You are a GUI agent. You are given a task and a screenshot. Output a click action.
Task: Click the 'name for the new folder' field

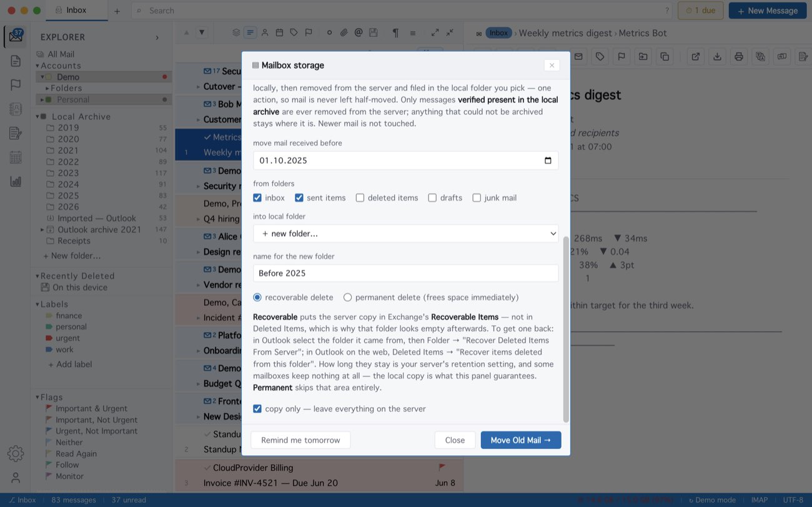[x=405, y=273]
